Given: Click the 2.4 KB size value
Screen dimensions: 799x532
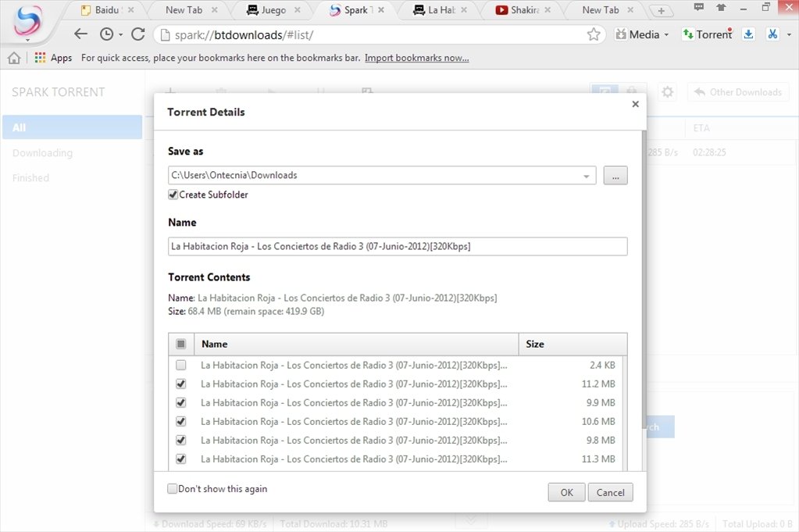Looking at the screenshot, I should coord(602,365).
